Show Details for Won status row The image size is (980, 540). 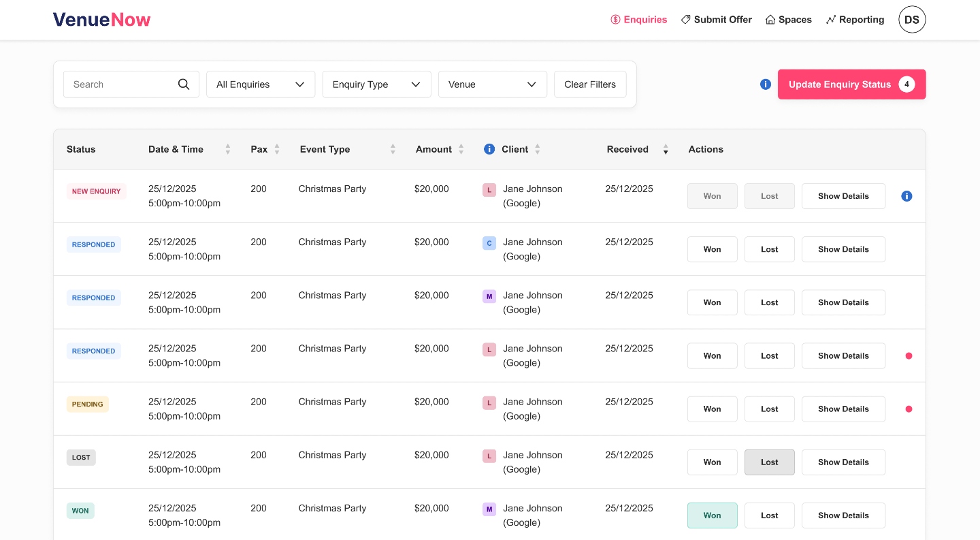coord(844,515)
